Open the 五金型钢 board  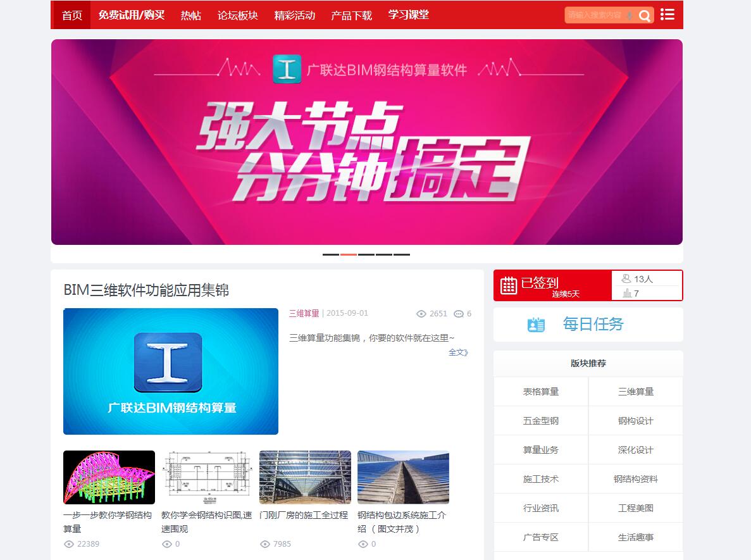(x=541, y=421)
